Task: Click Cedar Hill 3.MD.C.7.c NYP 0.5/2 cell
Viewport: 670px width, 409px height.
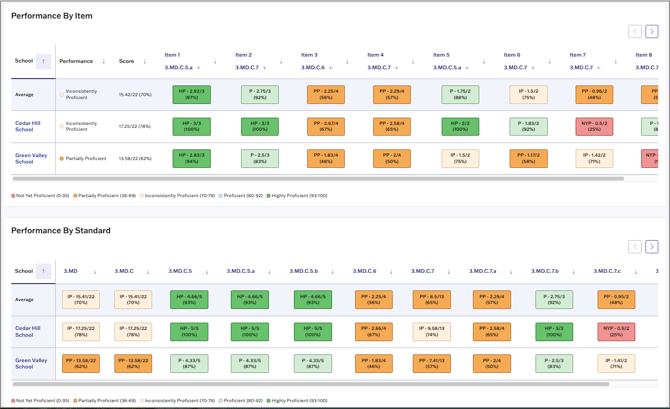Action: pos(616,332)
